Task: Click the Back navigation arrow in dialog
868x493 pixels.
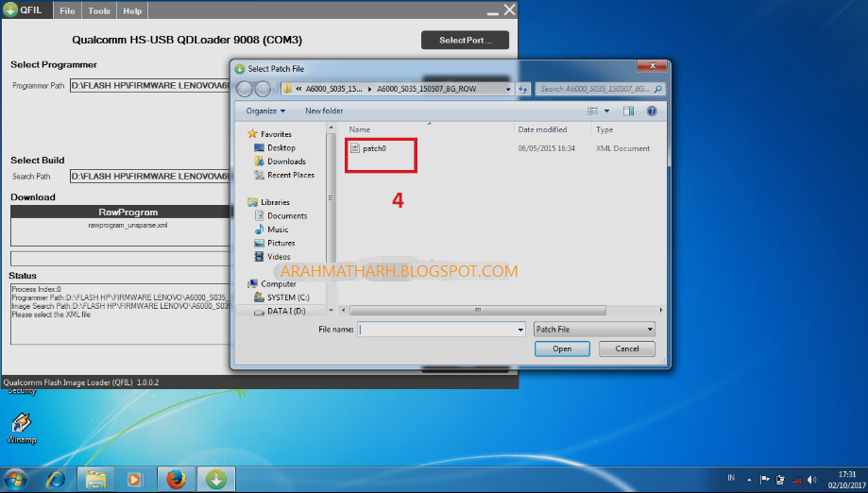Action: click(244, 89)
